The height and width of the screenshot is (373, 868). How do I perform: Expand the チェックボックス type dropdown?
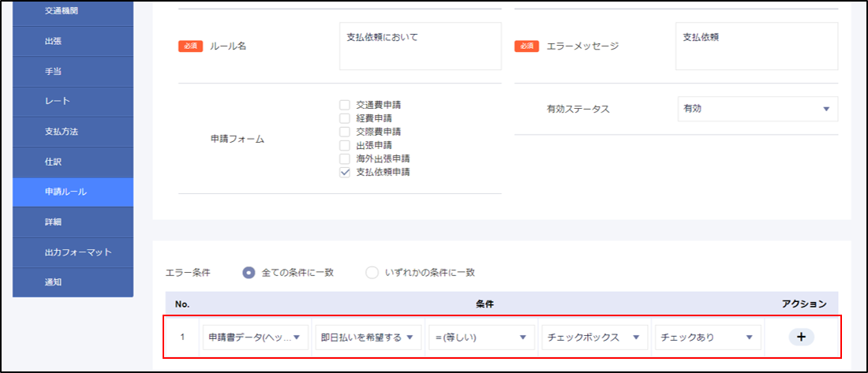tap(593, 338)
